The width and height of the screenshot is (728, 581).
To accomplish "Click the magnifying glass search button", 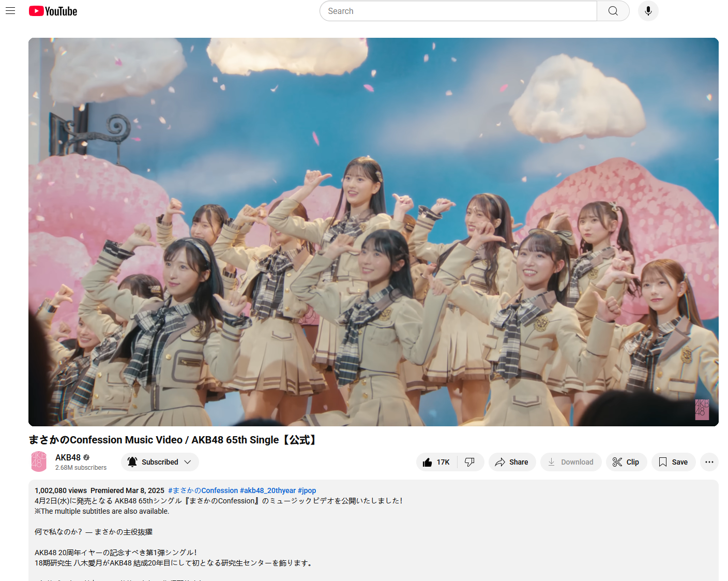I will (x=613, y=11).
